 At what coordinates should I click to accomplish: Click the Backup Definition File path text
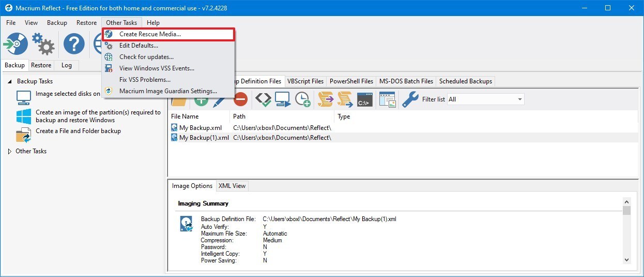(329, 220)
